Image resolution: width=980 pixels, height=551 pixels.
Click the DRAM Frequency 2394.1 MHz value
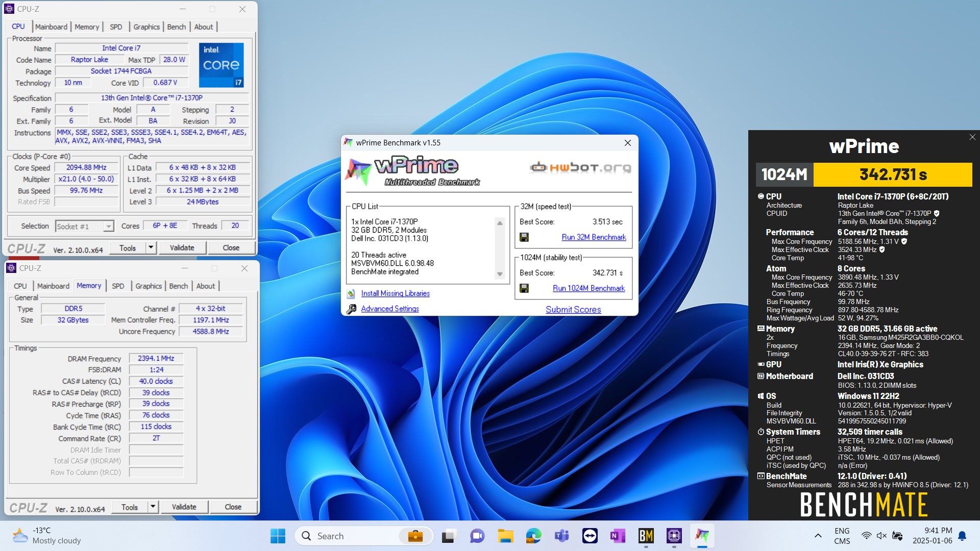[x=156, y=359]
